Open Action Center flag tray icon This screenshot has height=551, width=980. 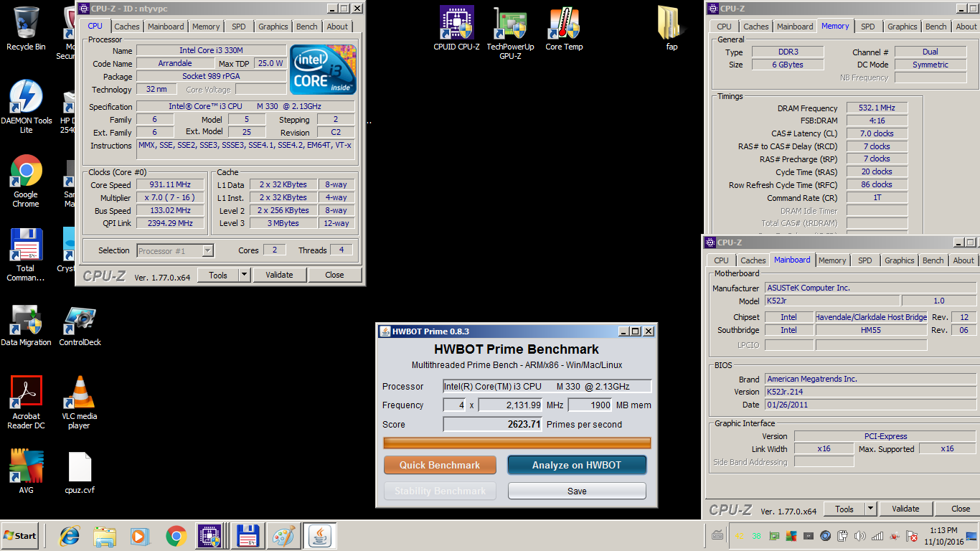912,536
